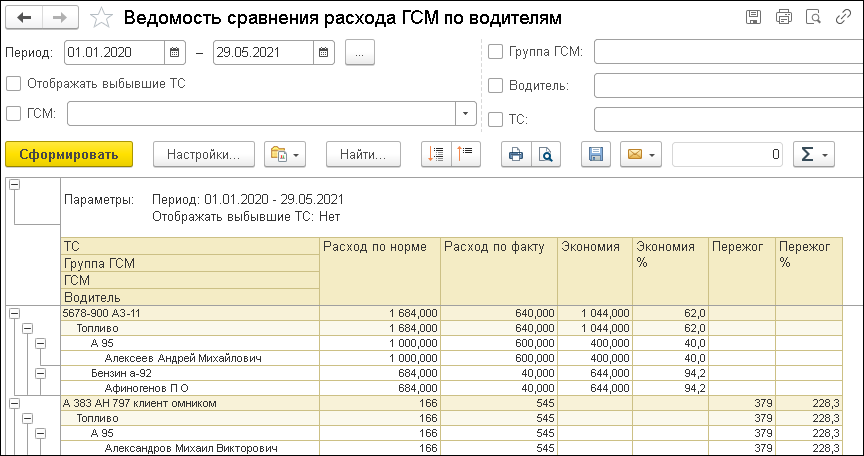Check the 'Водитель' filter checkbox

pos(495,85)
